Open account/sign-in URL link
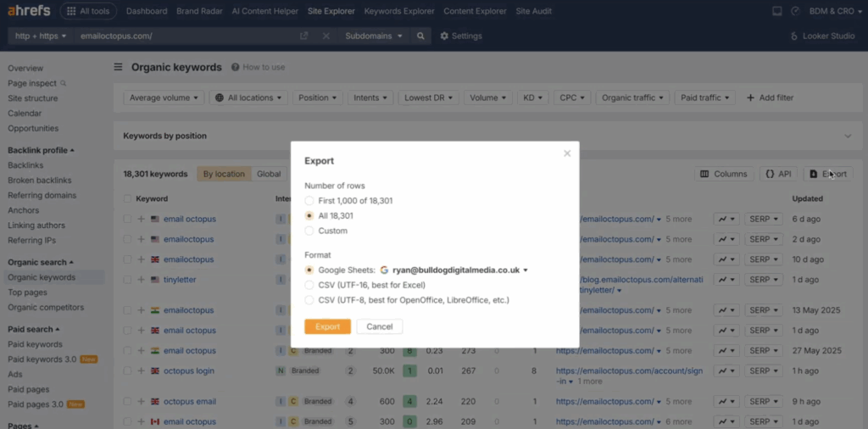Screen dimensions: 868x429 [x=630, y=376]
